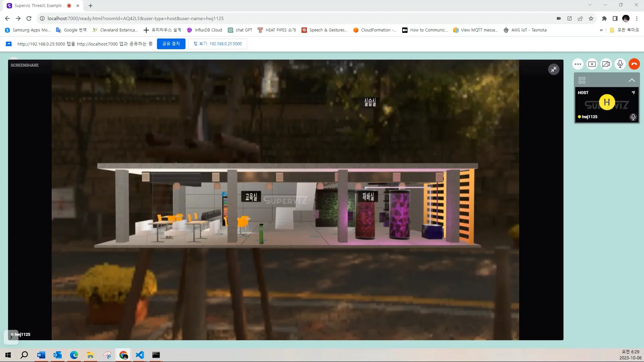This screenshot has width=644, height=362.
Task: Show more bookmarks chevron
Action: pos(601,30)
